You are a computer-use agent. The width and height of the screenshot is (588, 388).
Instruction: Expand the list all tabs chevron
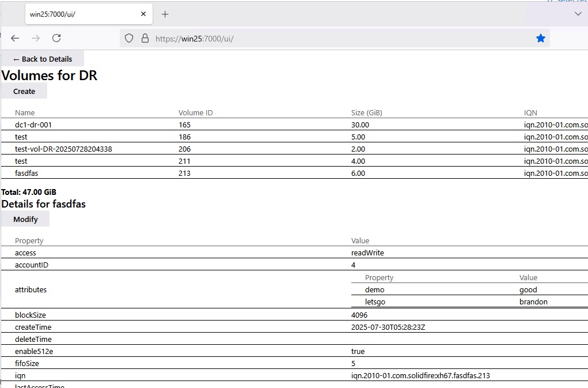tap(578, 14)
